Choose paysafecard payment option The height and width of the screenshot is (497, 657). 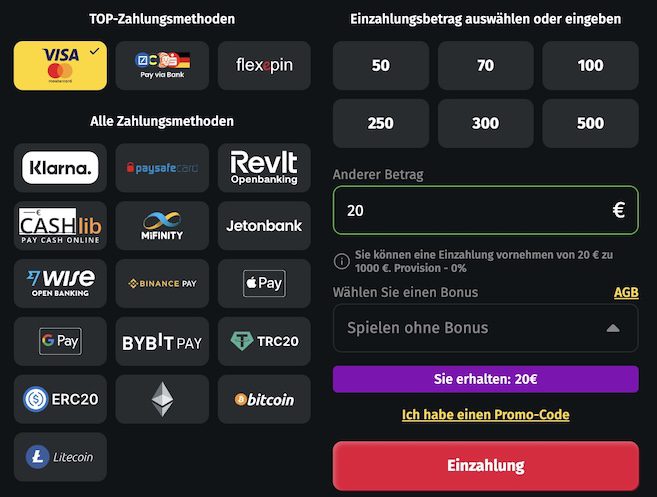pyautogui.click(x=162, y=168)
